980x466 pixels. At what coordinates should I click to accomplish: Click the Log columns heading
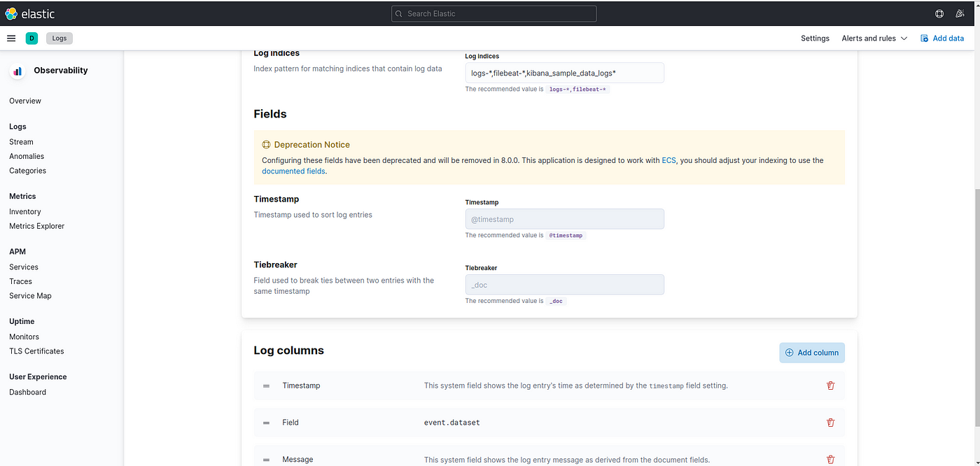pyautogui.click(x=288, y=351)
